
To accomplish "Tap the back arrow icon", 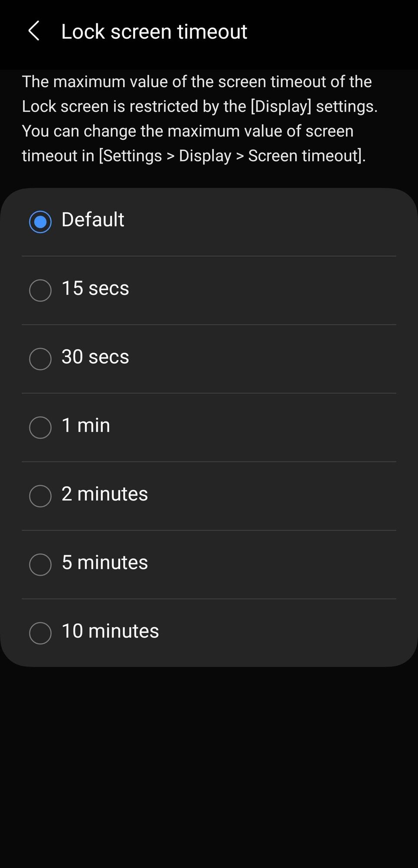I will 34,31.
